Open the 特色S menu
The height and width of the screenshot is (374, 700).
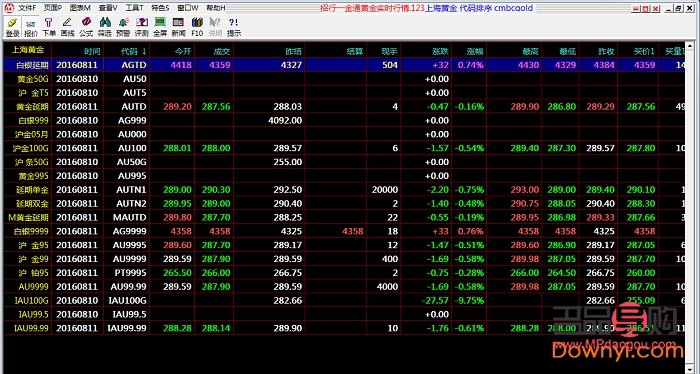(161, 8)
